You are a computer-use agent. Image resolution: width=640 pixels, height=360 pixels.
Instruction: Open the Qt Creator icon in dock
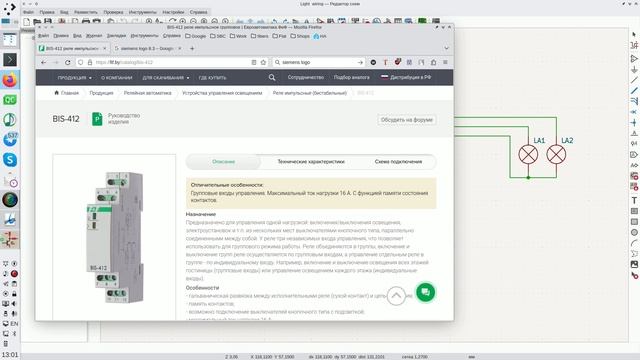[x=10, y=100]
